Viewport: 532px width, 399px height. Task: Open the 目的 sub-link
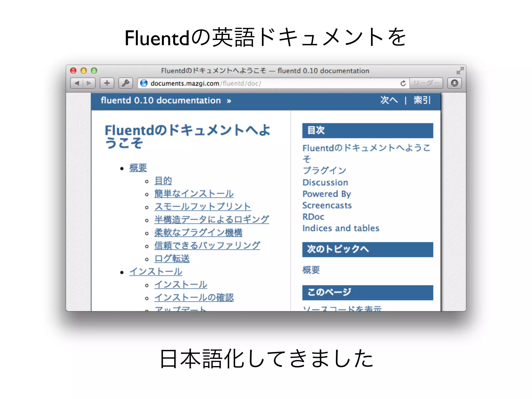(163, 181)
